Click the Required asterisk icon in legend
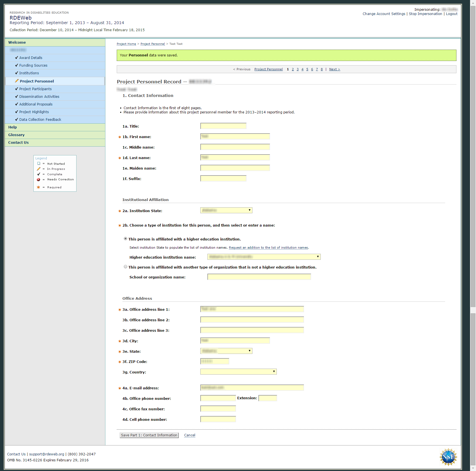476x471 pixels. (39, 187)
